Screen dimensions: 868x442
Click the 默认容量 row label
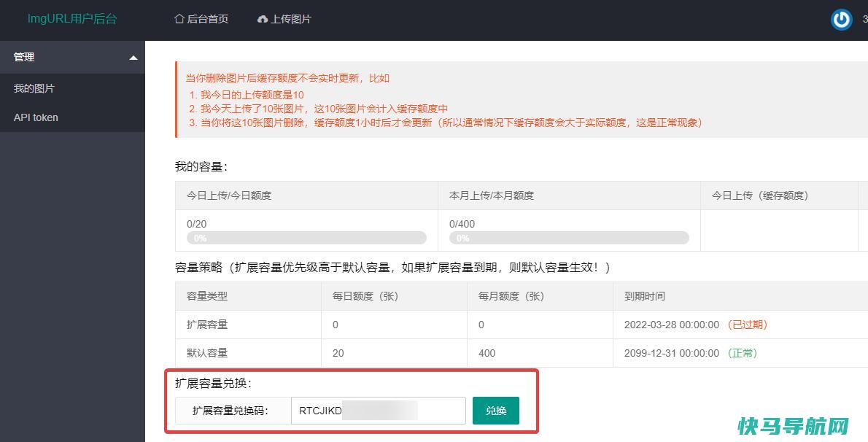click(207, 353)
